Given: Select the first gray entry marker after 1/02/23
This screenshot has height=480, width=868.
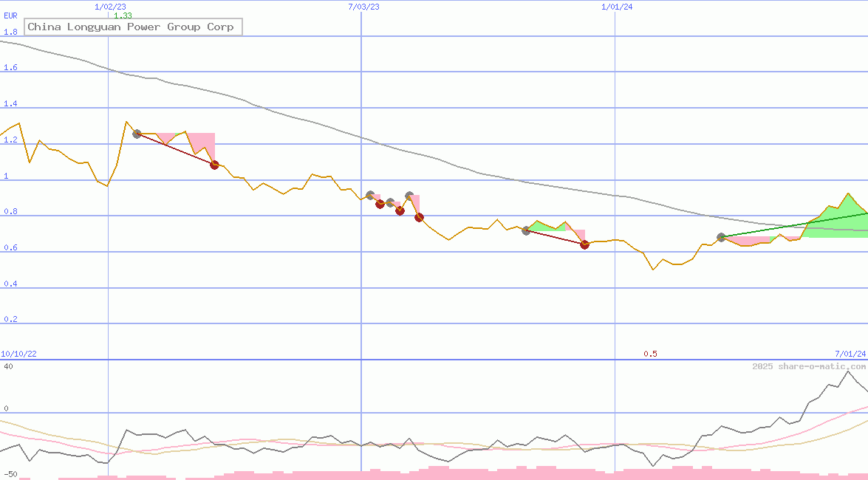Looking at the screenshot, I should pos(137,134).
